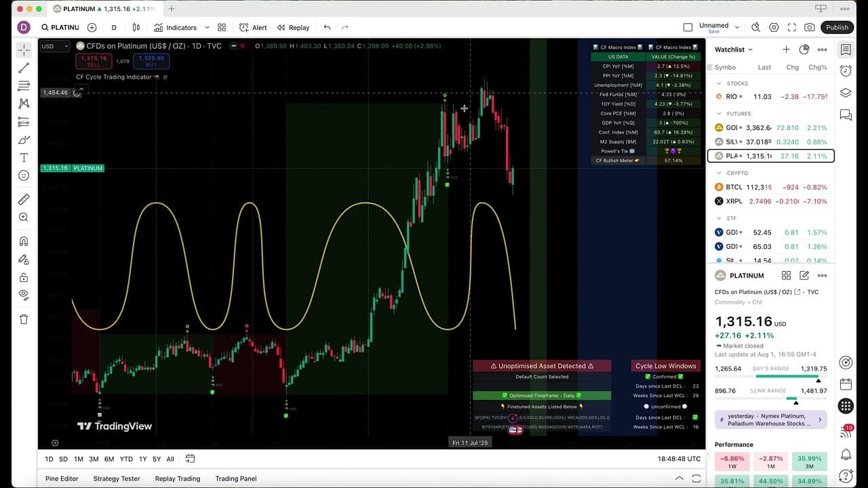This screenshot has width=868, height=488.
Task: Click the add symbol plus icon in Watchlist
Action: [x=786, y=49]
